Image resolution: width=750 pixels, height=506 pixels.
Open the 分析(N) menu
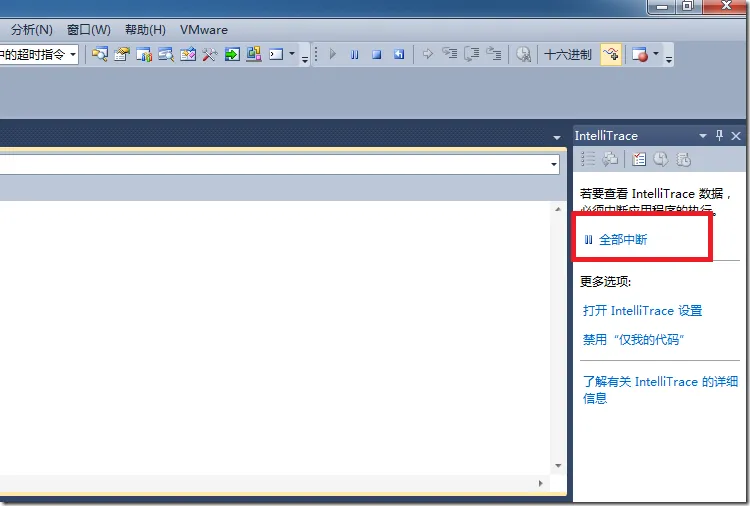[32, 30]
